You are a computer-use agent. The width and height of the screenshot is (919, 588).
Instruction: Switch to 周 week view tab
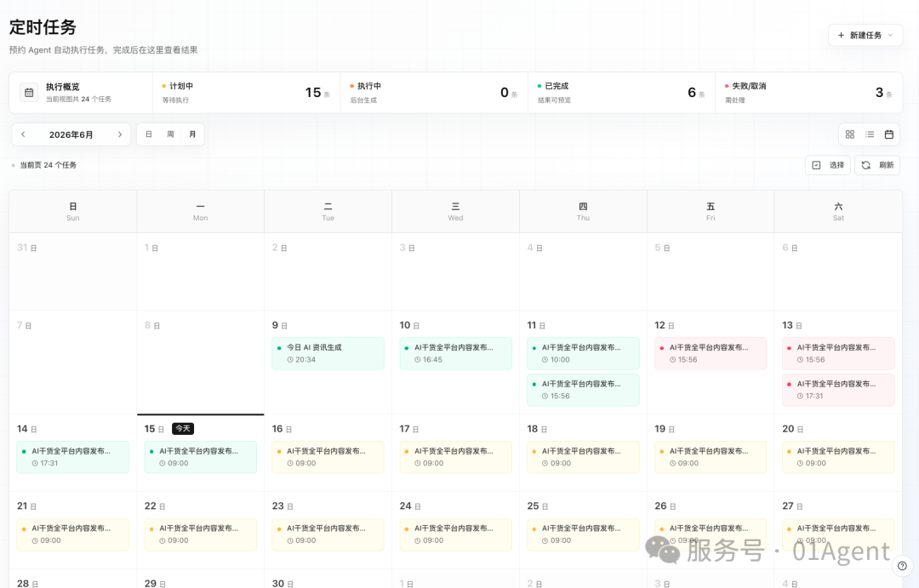point(170,134)
